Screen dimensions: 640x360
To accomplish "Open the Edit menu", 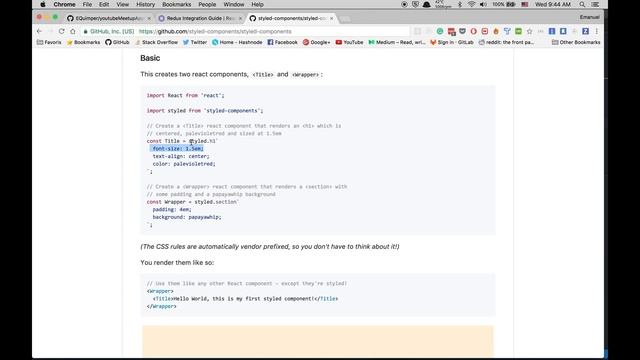I will (x=104, y=4).
